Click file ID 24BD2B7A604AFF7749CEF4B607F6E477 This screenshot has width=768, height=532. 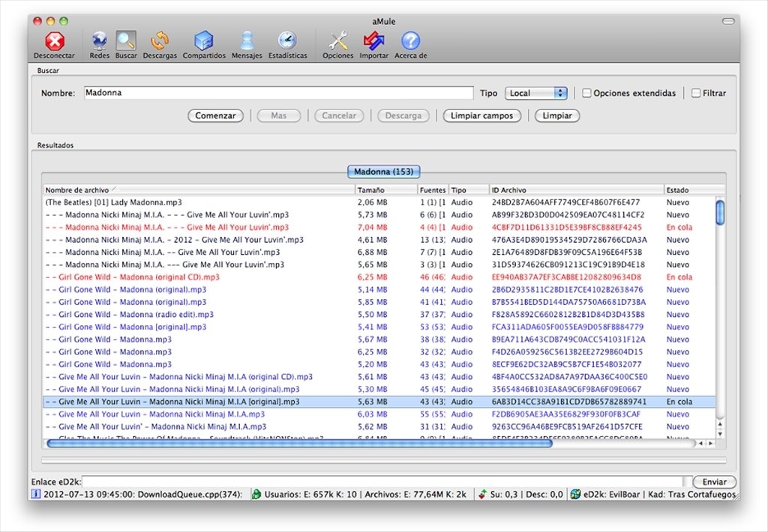565,202
